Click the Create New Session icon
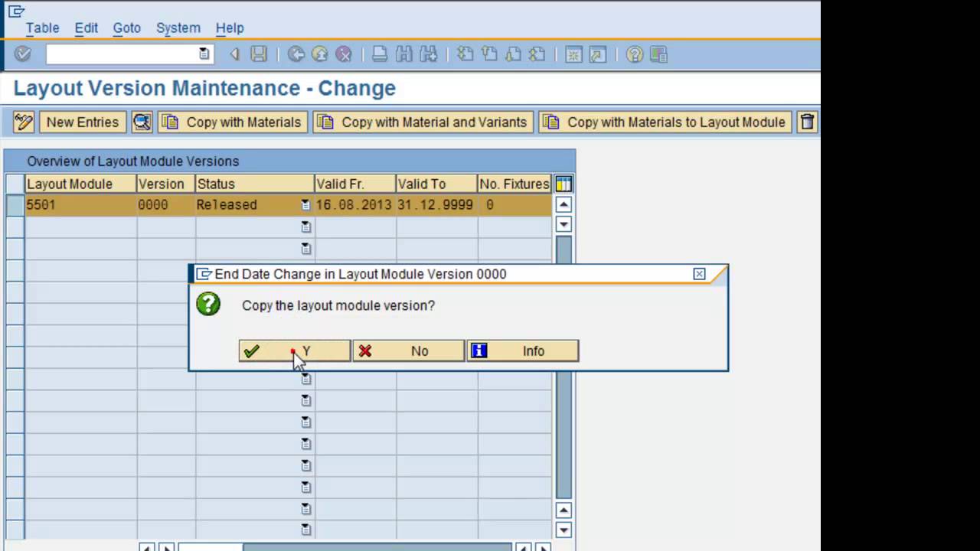 coord(573,54)
